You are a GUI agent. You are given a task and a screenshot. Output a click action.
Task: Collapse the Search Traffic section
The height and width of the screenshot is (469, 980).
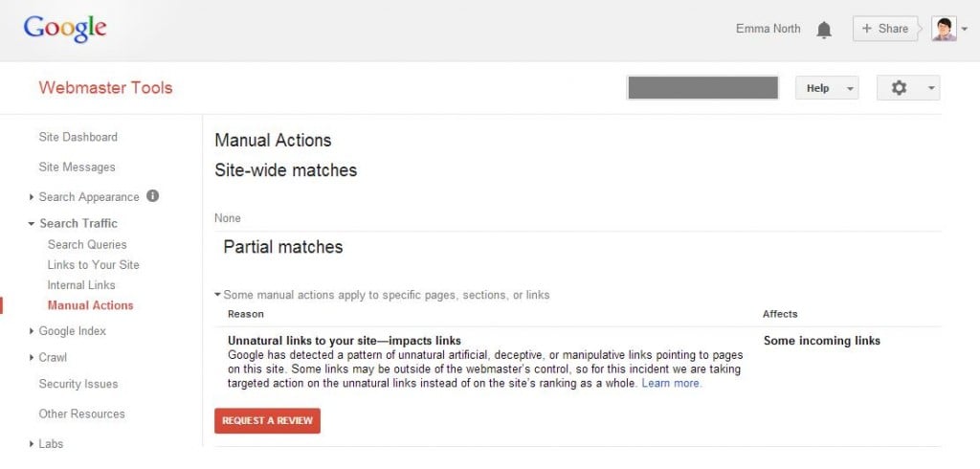click(32, 223)
